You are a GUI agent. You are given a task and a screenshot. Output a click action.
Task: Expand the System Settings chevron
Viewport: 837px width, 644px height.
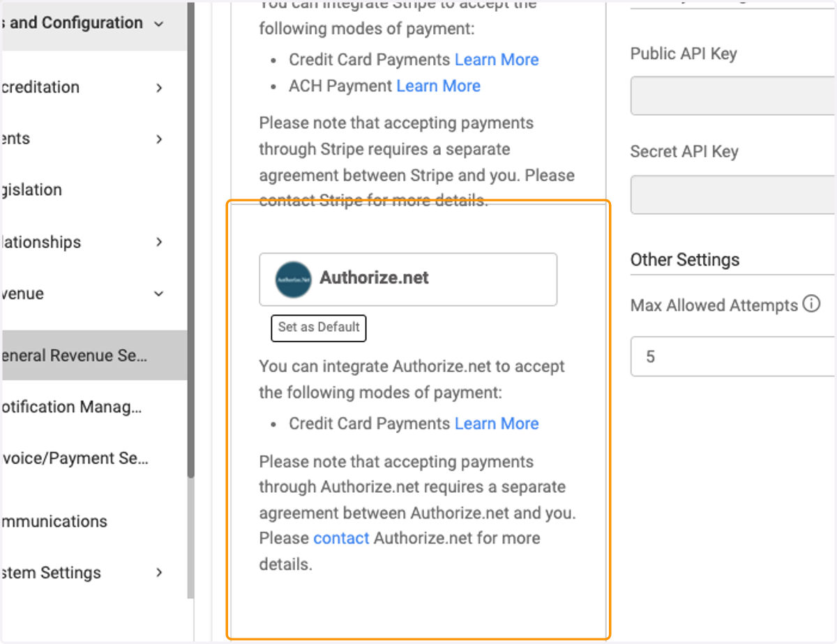159,573
